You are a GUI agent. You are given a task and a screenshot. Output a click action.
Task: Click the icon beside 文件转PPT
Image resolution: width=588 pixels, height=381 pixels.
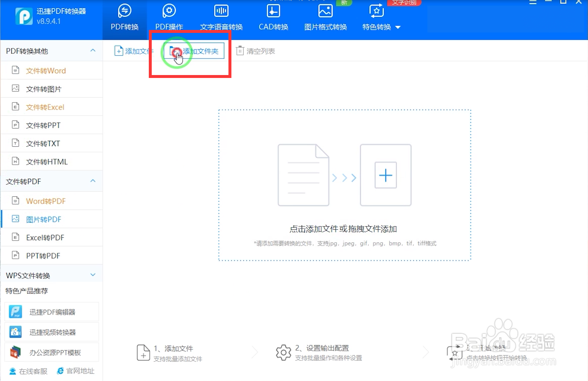click(x=16, y=124)
